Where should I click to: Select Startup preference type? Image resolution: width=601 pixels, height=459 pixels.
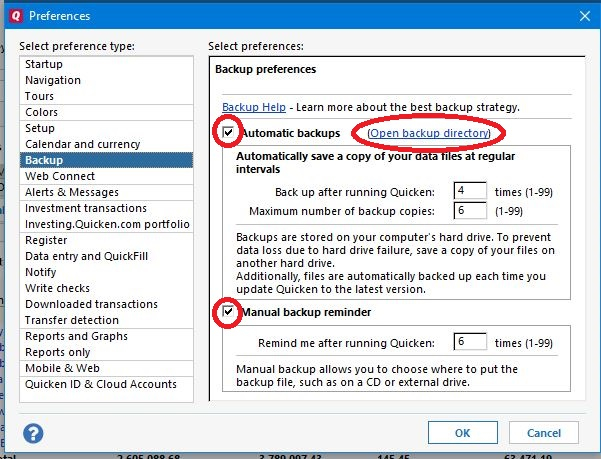(x=107, y=64)
